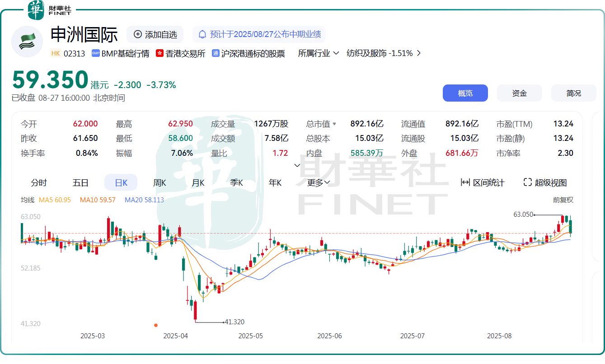Click the 最低 value 58.600
The image size is (605, 364).
click(180, 138)
